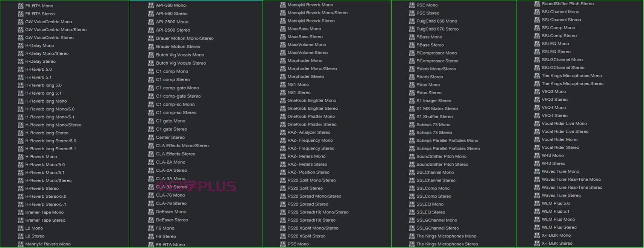Choose H-Delay Mono/Stereo from the list
Viewport: 644px width, 248px height.
point(47,53)
